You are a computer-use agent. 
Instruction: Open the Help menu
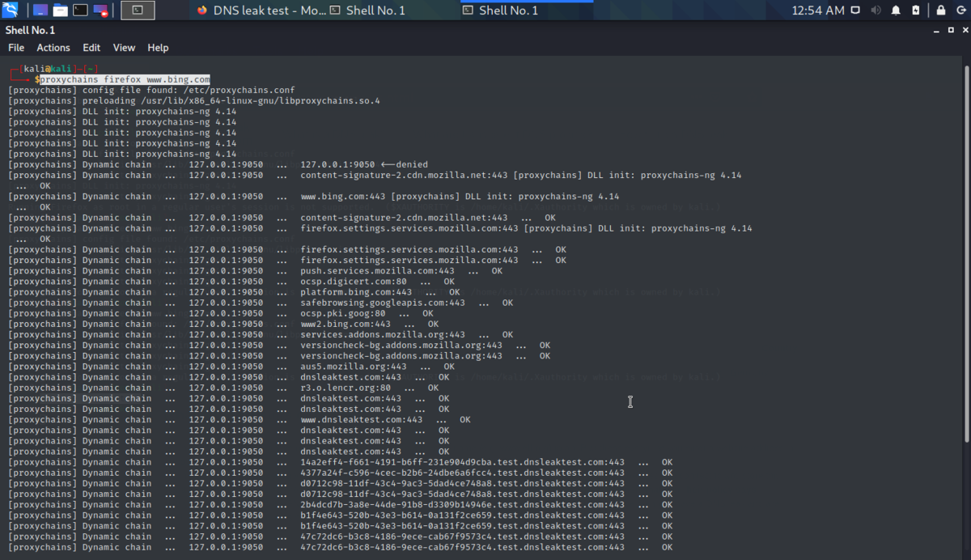(158, 48)
